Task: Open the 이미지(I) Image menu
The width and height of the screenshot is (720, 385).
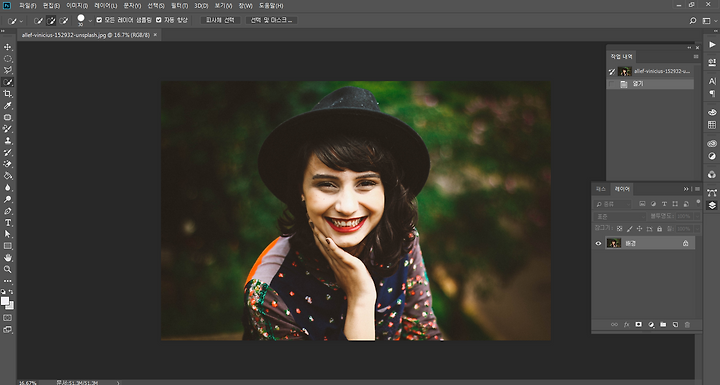Action: click(x=77, y=6)
